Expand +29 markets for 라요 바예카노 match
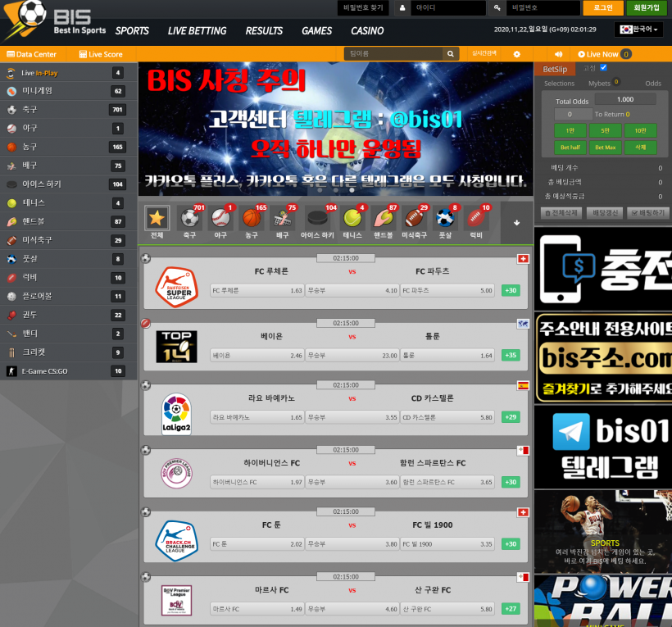672x627 pixels. coord(511,417)
